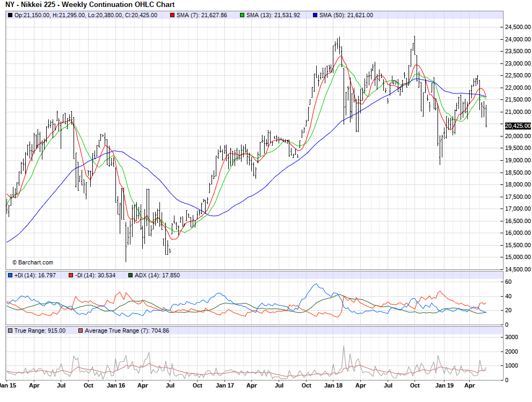Screen dimensions: 532x402
Task: Click the black OHLC legend swatch
Action: click(x=10, y=15)
